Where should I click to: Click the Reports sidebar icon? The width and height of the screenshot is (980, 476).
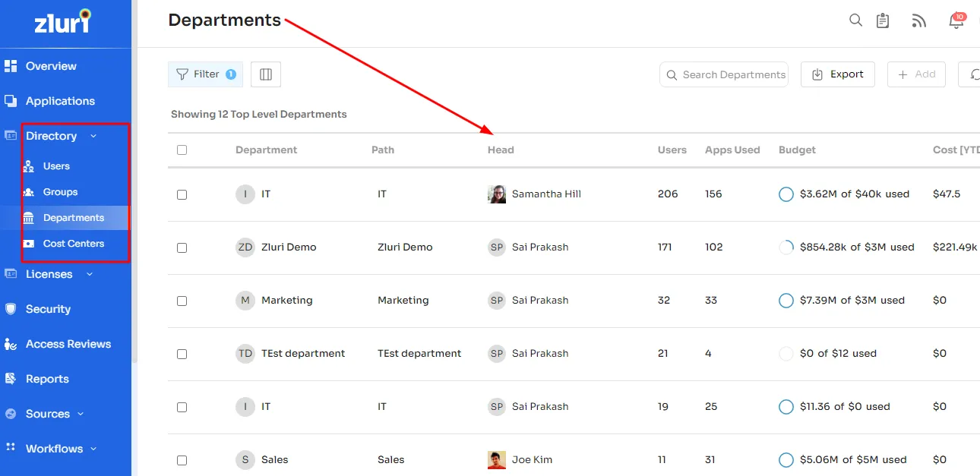coord(11,379)
